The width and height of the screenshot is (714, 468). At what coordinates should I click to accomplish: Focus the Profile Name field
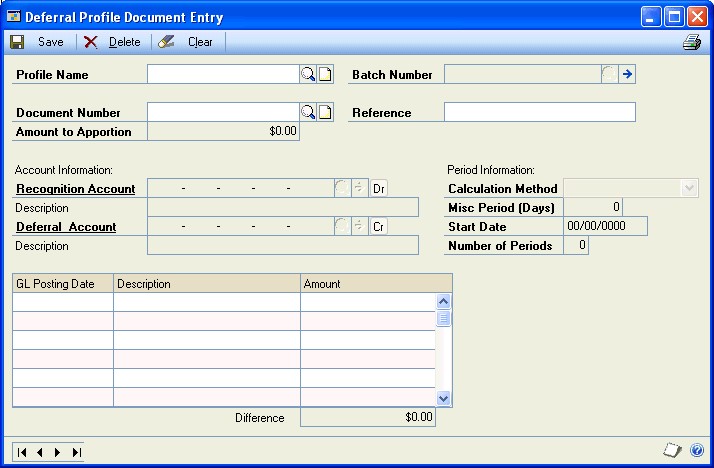tap(223, 74)
